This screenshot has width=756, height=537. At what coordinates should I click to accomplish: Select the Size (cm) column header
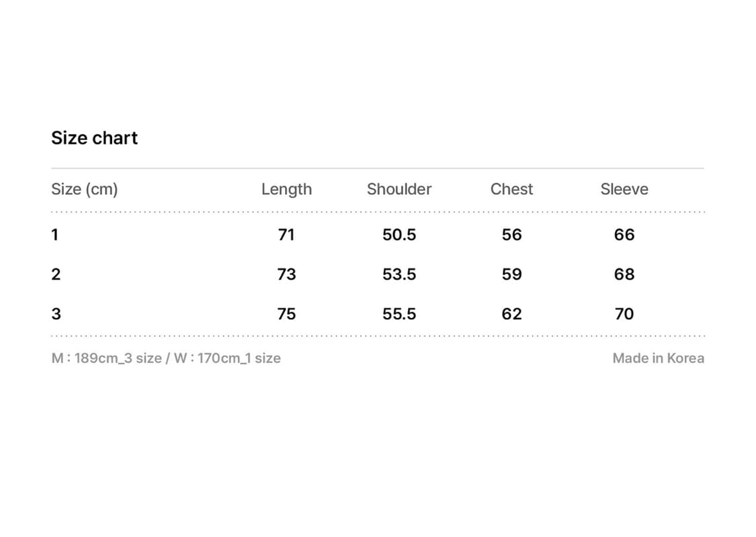[84, 190]
